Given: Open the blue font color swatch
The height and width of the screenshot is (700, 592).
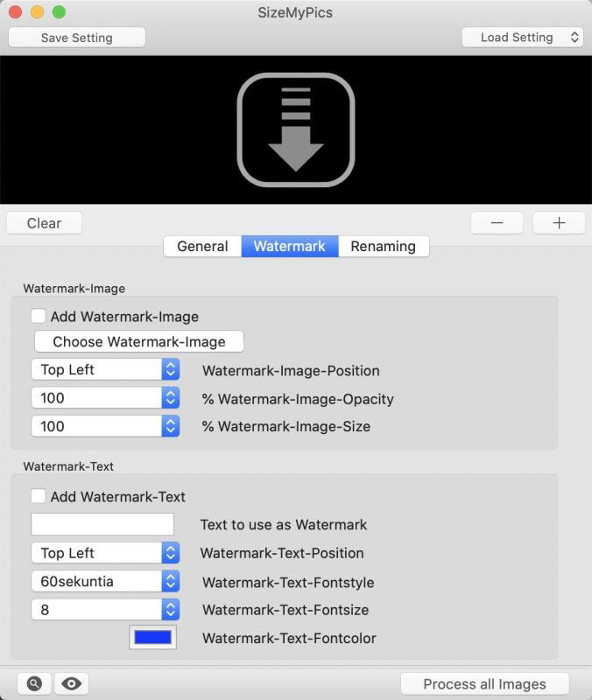Looking at the screenshot, I should click(x=152, y=638).
